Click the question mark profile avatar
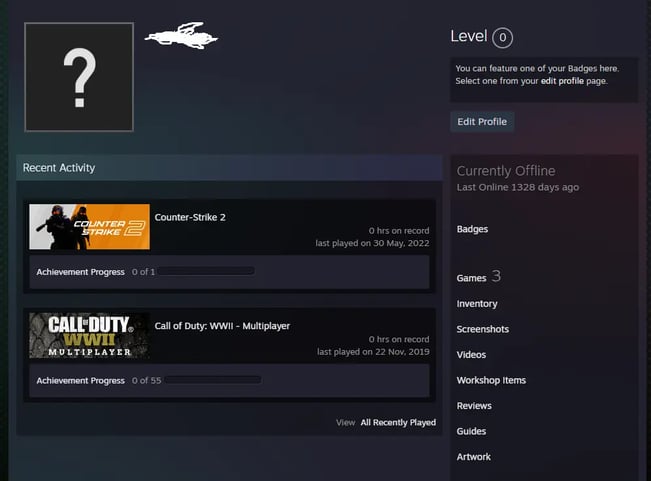The height and width of the screenshot is (481, 651). tap(79, 77)
